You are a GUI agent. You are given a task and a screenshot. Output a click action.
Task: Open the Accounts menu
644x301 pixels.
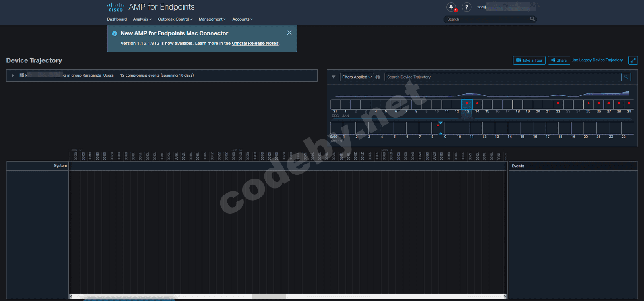242,19
